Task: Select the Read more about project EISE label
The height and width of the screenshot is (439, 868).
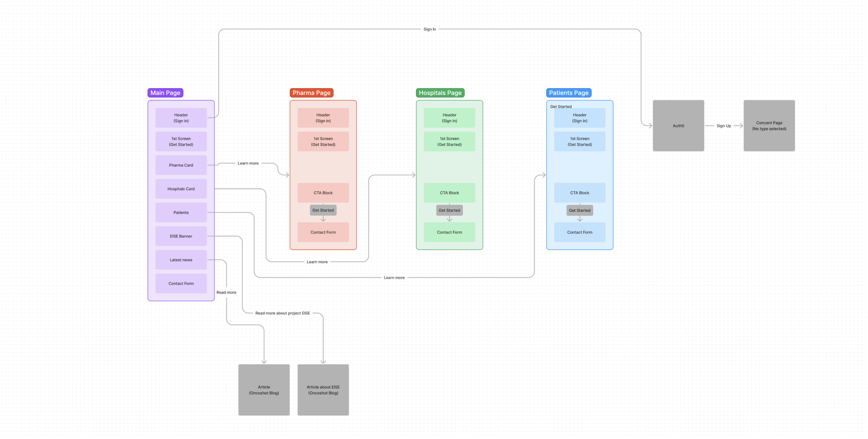Action: (283, 313)
